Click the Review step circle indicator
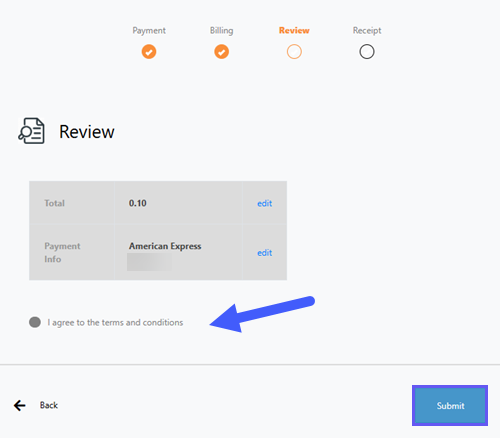Image resolution: width=500 pixels, height=438 pixels. pyautogui.click(x=294, y=52)
